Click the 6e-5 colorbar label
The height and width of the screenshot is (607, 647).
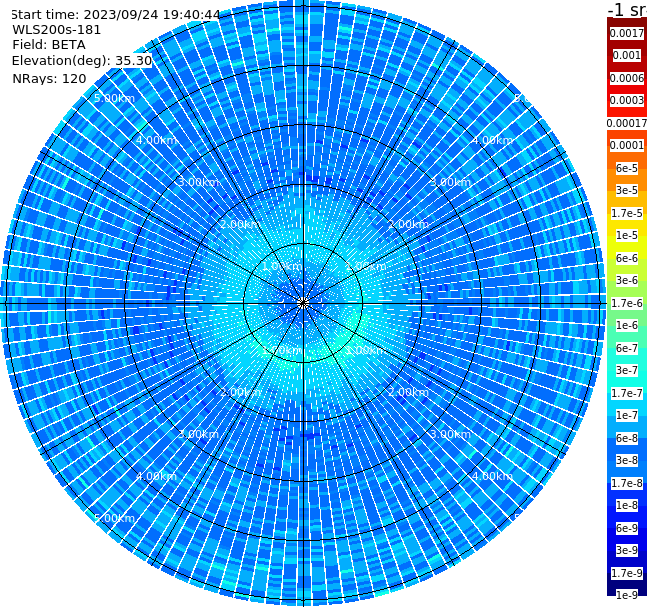click(x=627, y=168)
